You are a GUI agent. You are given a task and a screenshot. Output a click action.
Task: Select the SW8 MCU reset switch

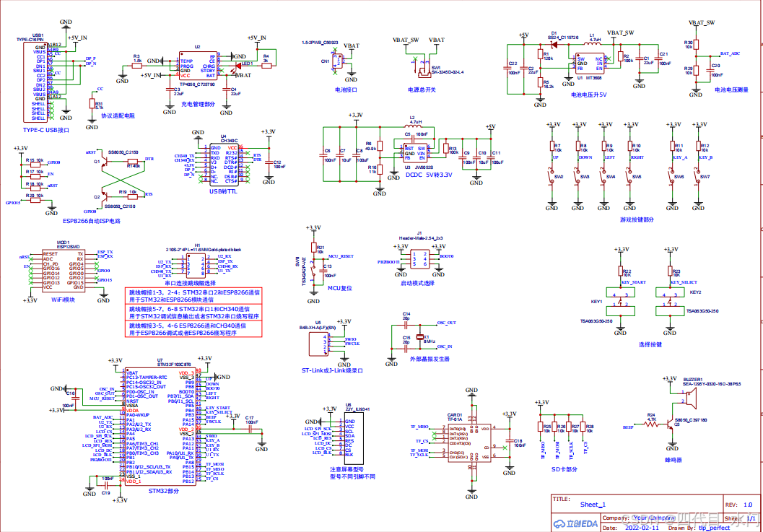[313, 273]
